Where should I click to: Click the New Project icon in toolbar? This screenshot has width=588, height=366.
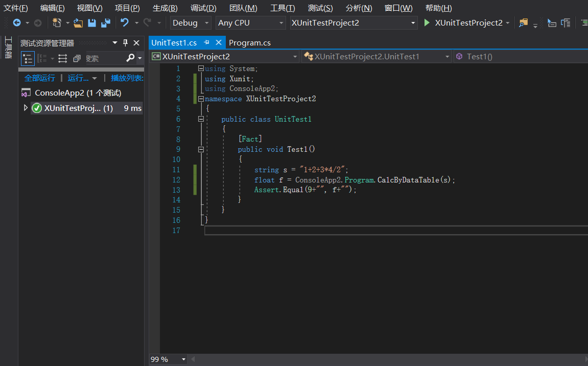point(57,23)
